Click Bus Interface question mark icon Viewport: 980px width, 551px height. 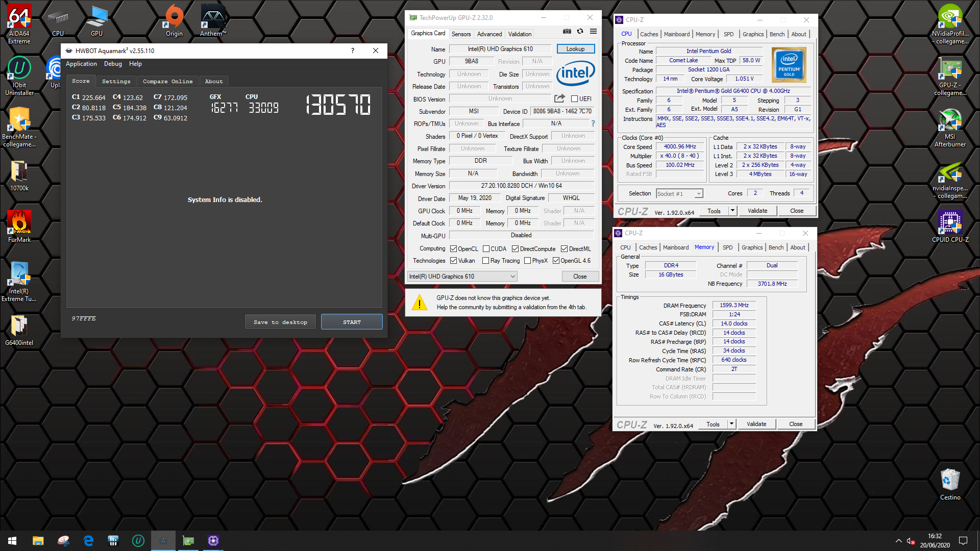pos(593,123)
